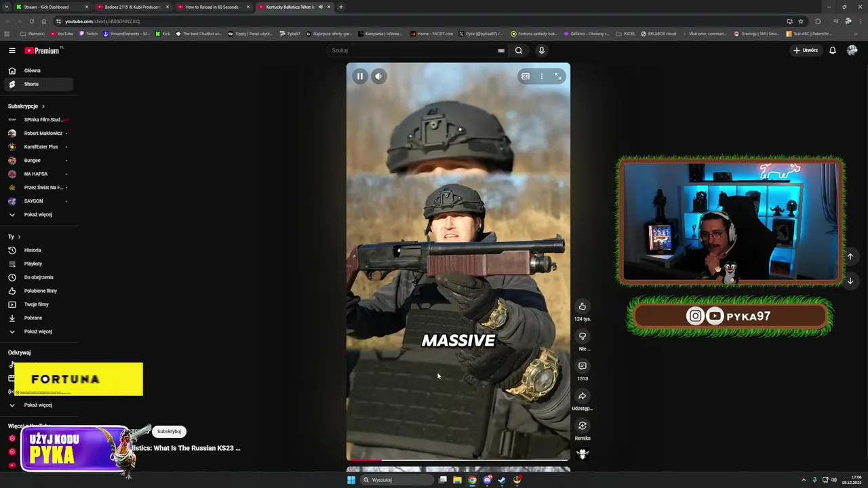Open YouTube notifications bell

(x=833, y=50)
